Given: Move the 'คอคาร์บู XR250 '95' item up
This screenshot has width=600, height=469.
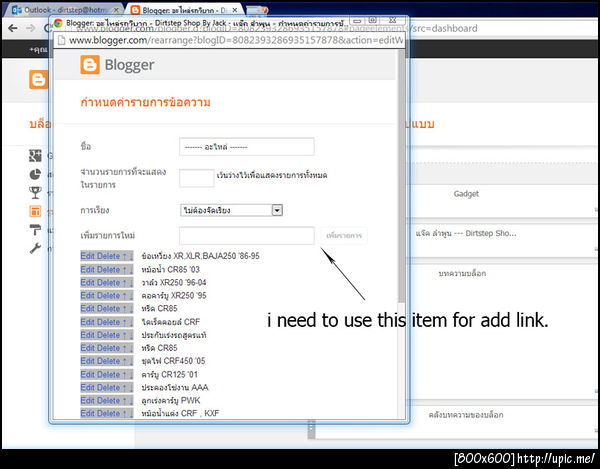Looking at the screenshot, I should tap(124, 296).
